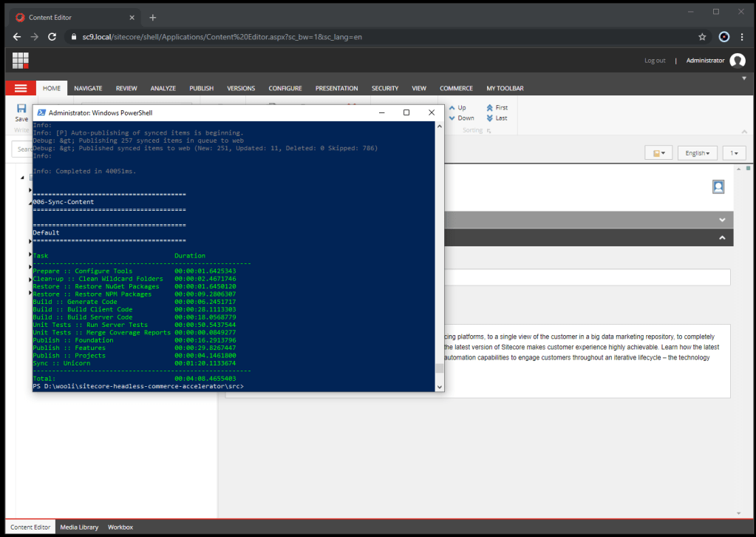
Task: Bookmark this page with the star icon
Action: [702, 36]
